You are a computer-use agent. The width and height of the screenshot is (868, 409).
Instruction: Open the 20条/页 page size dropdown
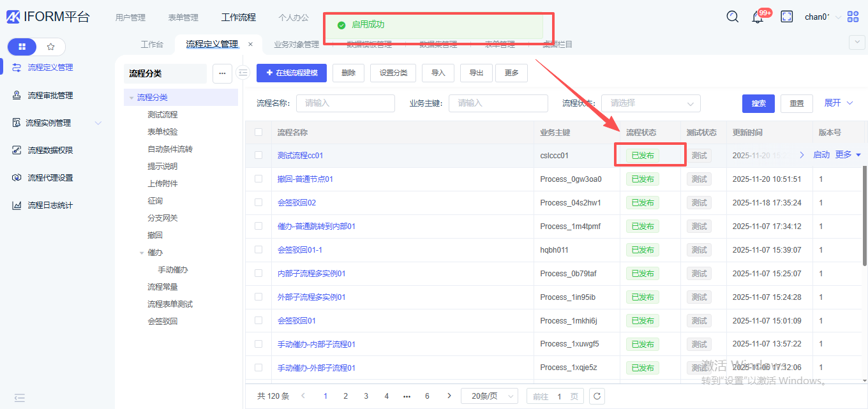pos(489,396)
